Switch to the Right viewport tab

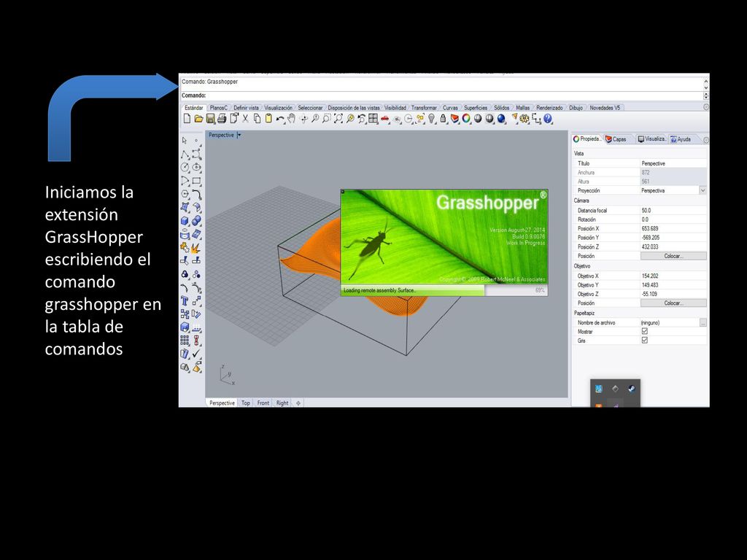click(x=282, y=402)
